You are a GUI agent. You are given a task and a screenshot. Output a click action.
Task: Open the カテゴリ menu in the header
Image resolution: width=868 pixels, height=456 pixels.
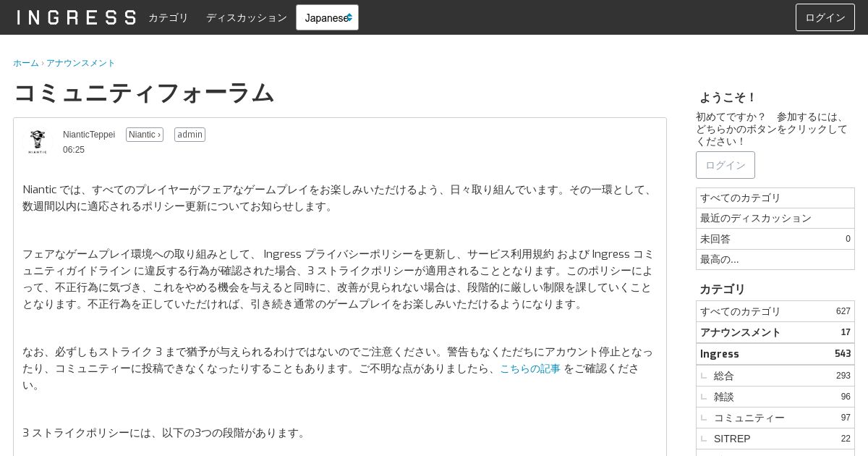169,17
